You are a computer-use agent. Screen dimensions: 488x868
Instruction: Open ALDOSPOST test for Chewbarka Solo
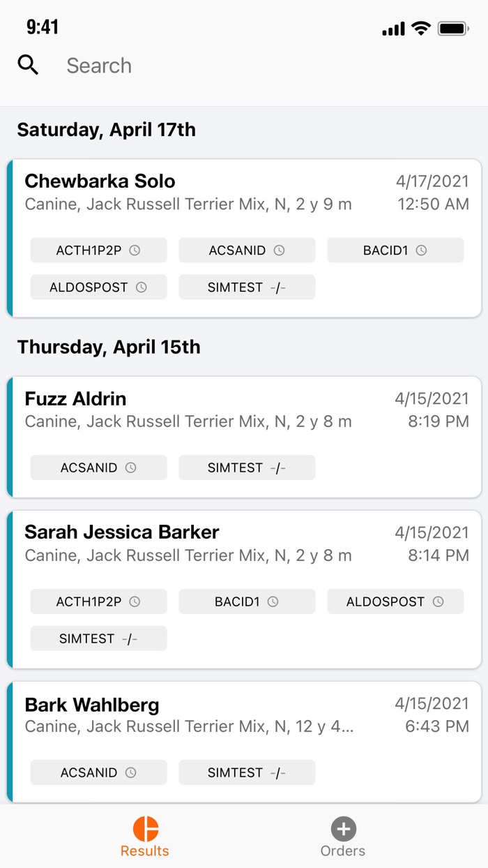pos(98,287)
